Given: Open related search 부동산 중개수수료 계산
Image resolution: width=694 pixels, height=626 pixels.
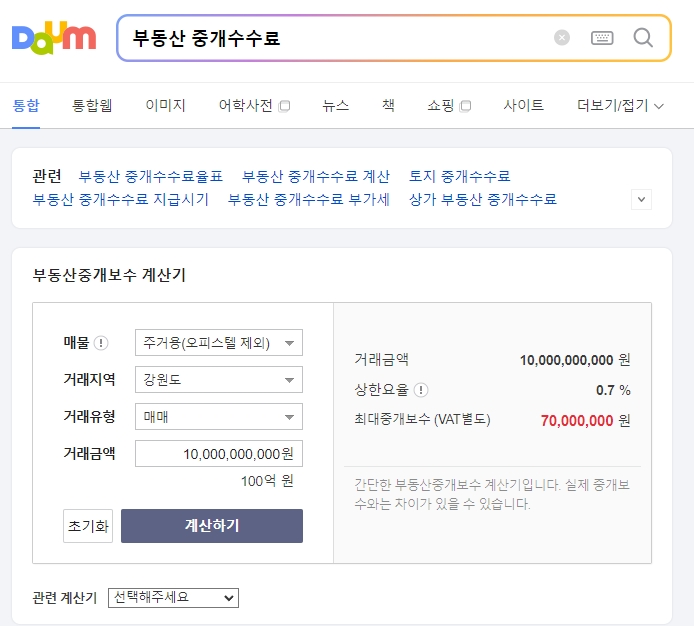Looking at the screenshot, I should (316, 176).
